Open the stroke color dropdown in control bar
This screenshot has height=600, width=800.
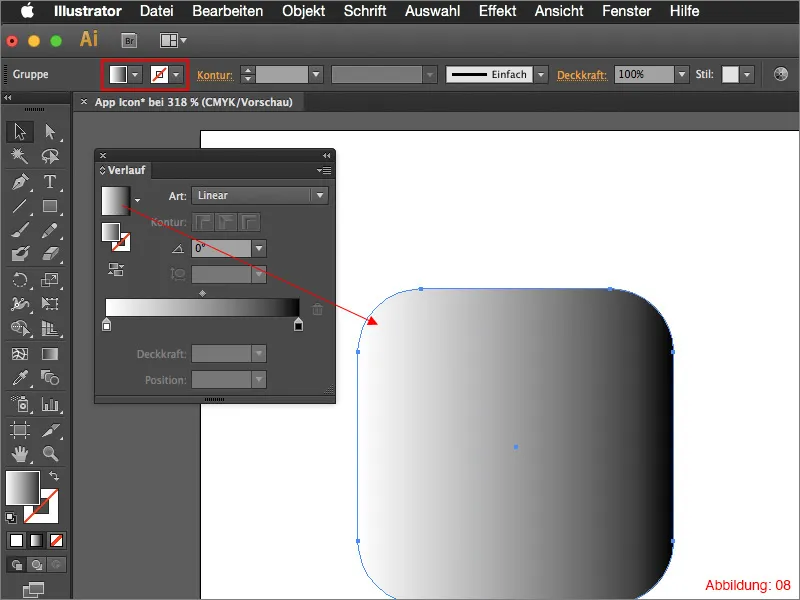(176, 74)
